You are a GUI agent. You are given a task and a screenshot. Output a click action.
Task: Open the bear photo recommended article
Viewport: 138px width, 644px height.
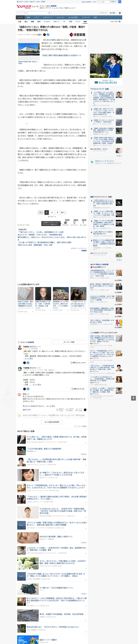pyautogui.click(x=78, y=294)
